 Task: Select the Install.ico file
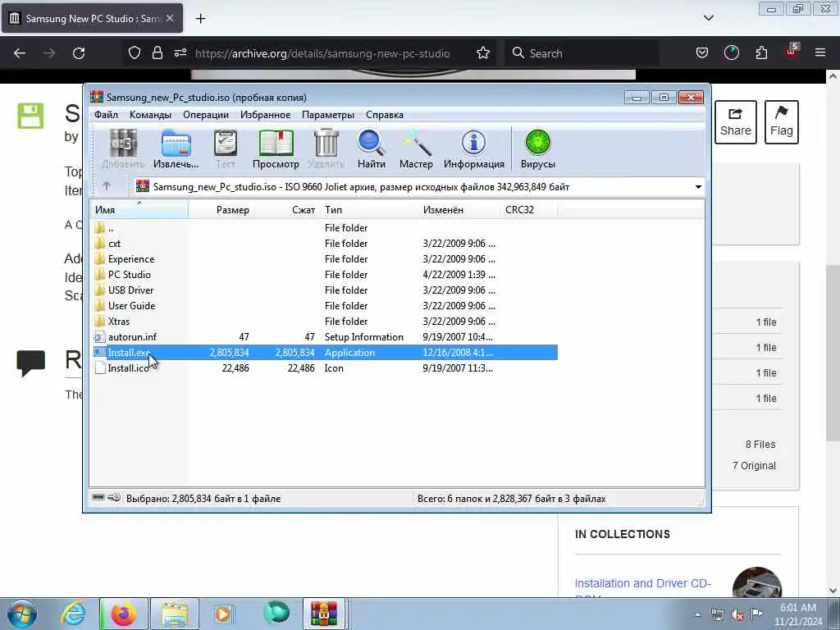128,368
